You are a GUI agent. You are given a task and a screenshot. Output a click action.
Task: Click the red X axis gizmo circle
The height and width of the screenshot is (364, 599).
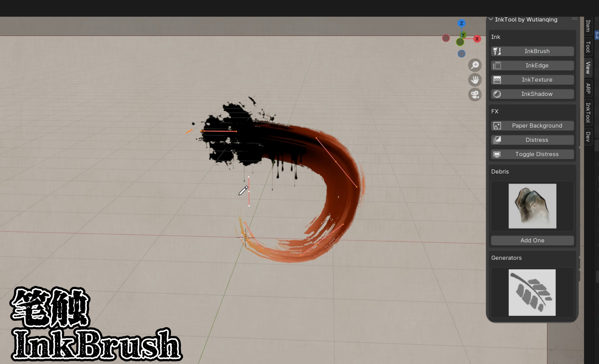(477, 39)
